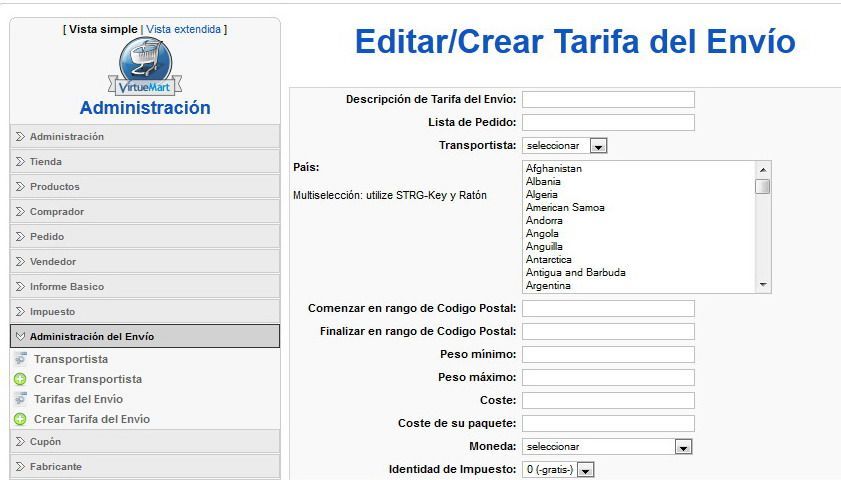The image size is (841, 480).
Task: Select Andorra in the País list
Action: click(x=544, y=220)
